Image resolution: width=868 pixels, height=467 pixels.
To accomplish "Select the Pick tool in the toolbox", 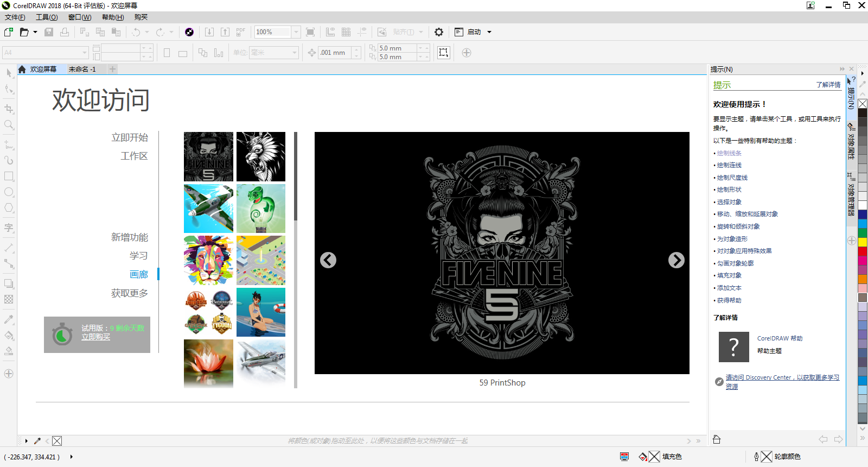I will click(x=9, y=73).
